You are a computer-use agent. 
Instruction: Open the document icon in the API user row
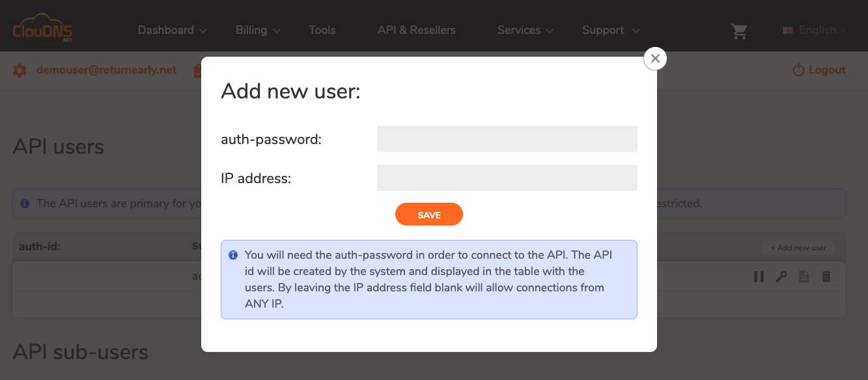[x=803, y=276]
